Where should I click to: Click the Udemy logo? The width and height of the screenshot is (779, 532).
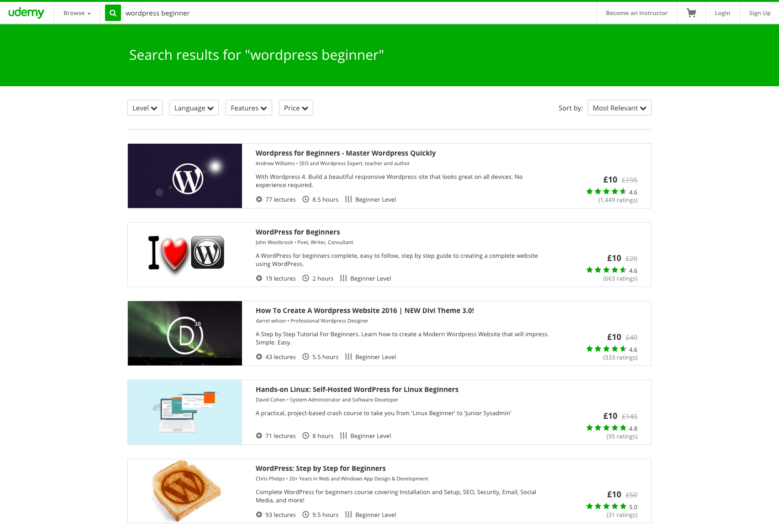(26, 13)
